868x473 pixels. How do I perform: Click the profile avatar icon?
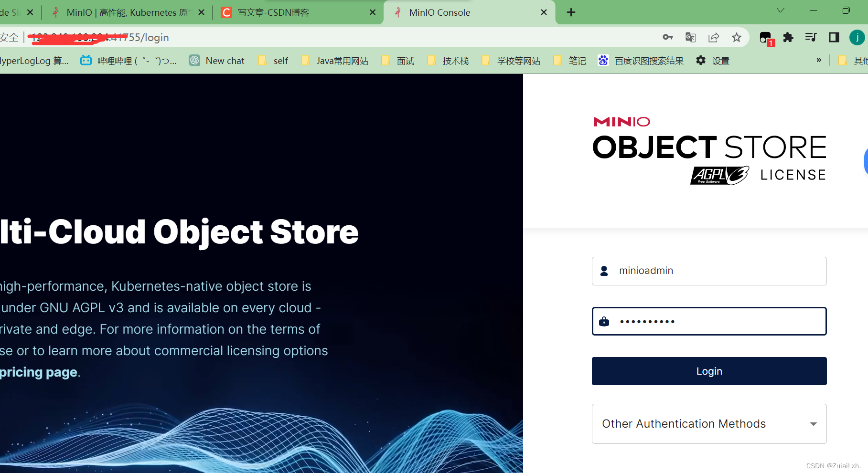pyautogui.click(x=857, y=37)
